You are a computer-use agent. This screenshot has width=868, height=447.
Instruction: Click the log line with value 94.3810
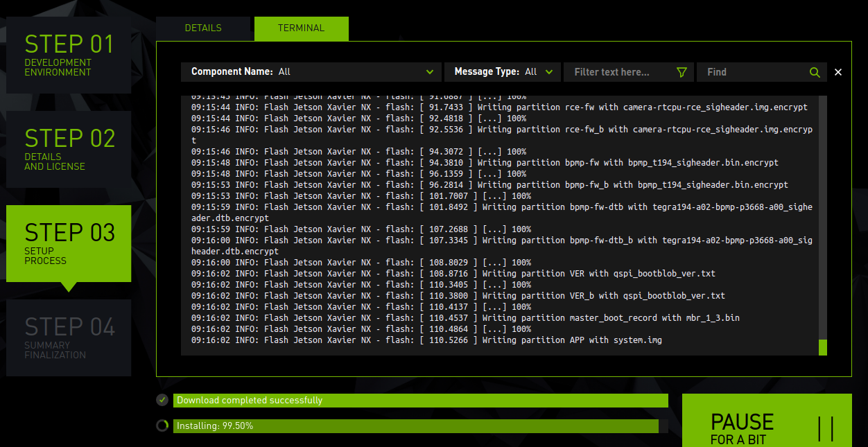click(x=485, y=163)
